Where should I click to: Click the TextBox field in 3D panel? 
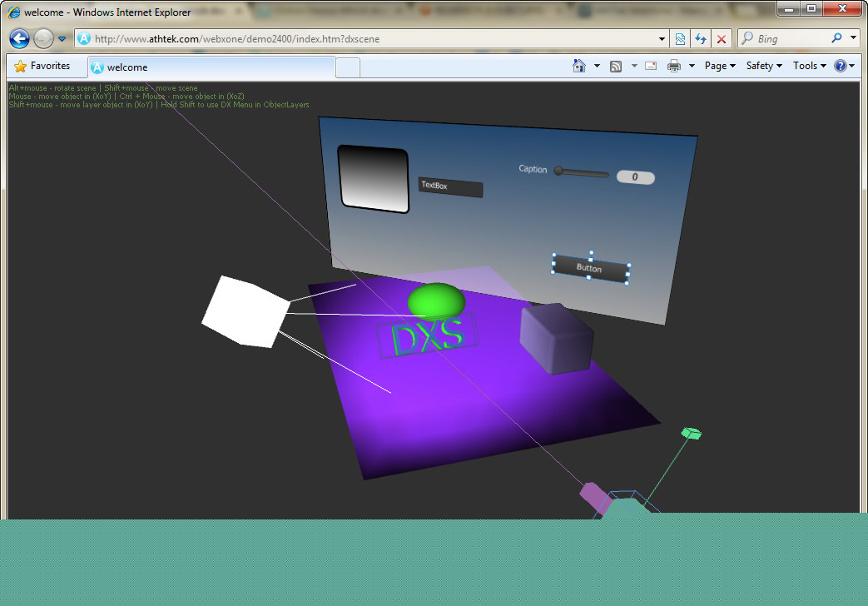click(x=450, y=187)
